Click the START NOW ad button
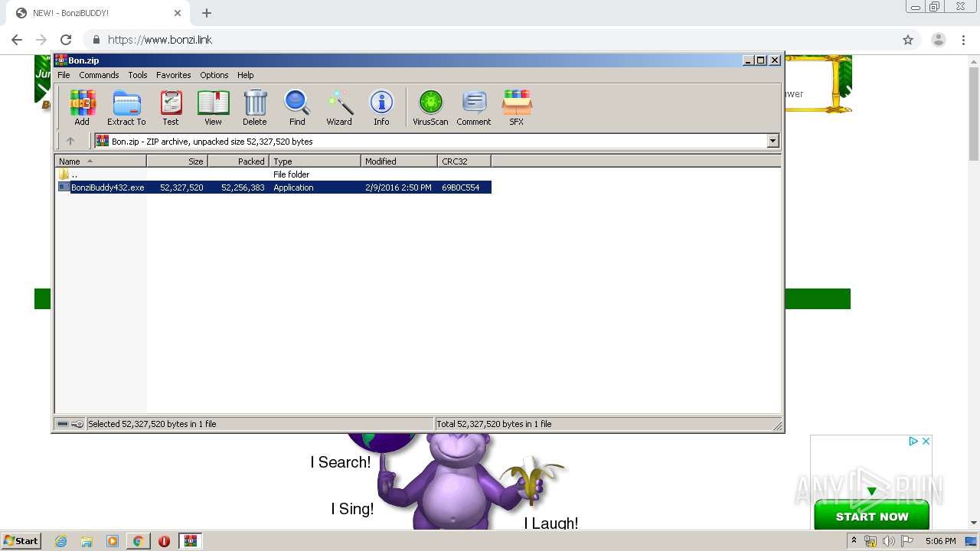 (871, 516)
